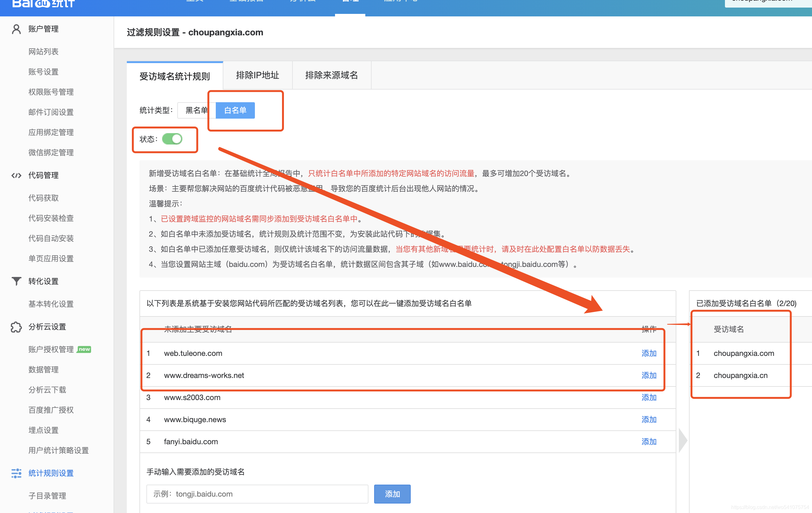Image resolution: width=812 pixels, height=513 pixels.
Task: Switch to Exclude IP Address tab
Action: [x=257, y=75]
